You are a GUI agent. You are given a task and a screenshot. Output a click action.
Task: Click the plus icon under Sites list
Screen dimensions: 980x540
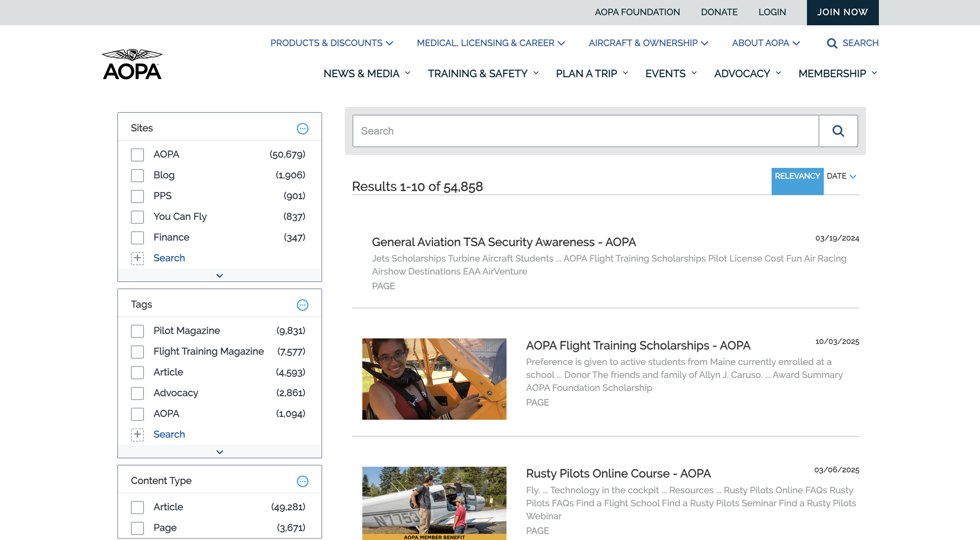(x=137, y=258)
